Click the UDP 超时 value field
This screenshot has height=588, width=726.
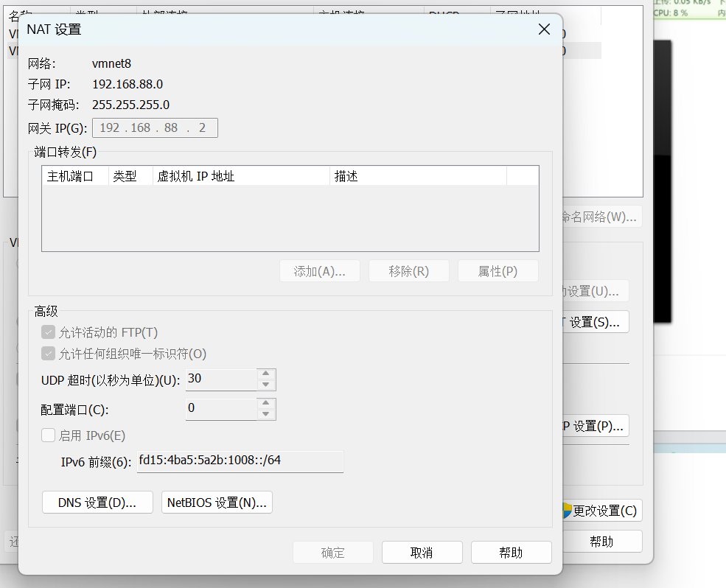click(221, 379)
